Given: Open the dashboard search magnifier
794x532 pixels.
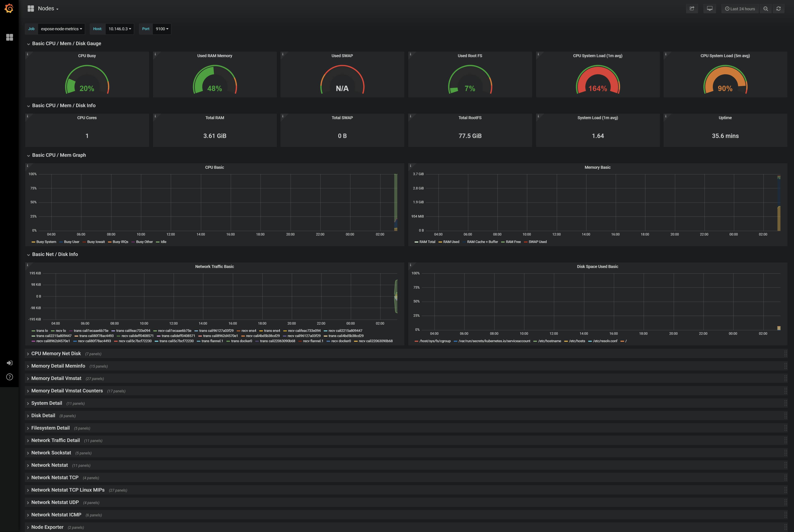Looking at the screenshot, I should pos(766,8).
